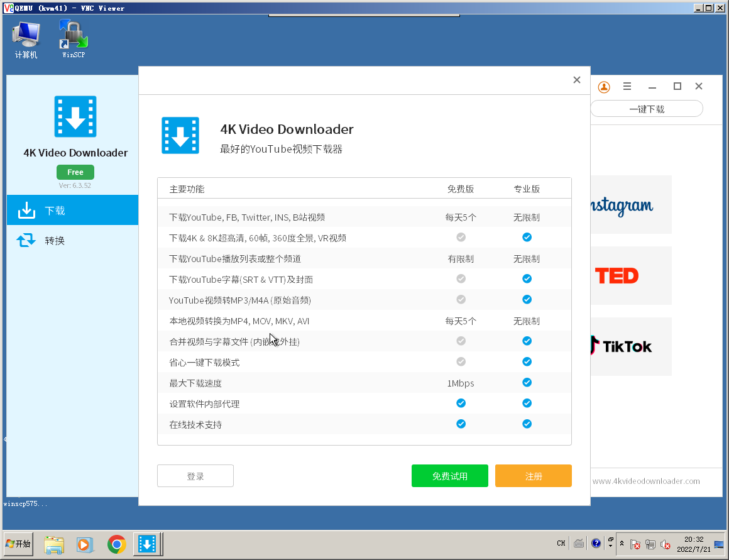Switch to the 转换 sidebar tab

(72, 241)
